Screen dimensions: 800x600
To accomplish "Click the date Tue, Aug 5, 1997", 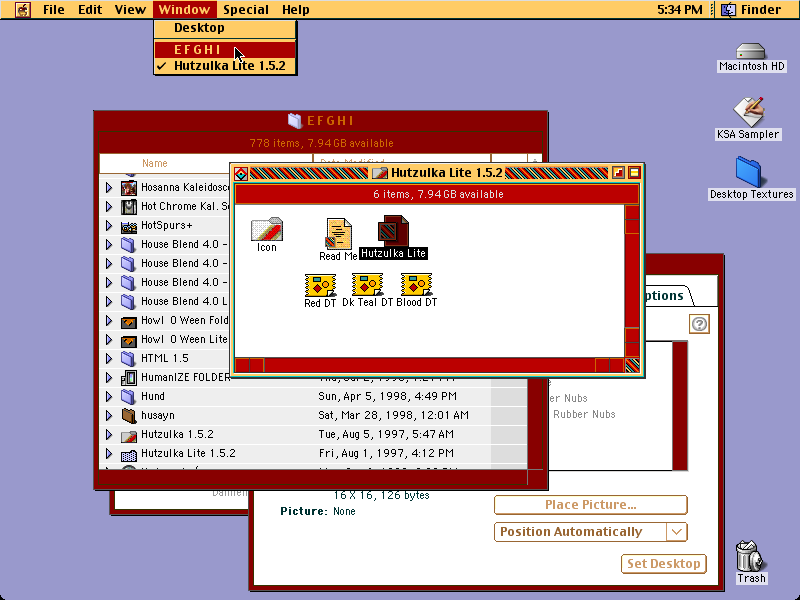I will 386,435.
